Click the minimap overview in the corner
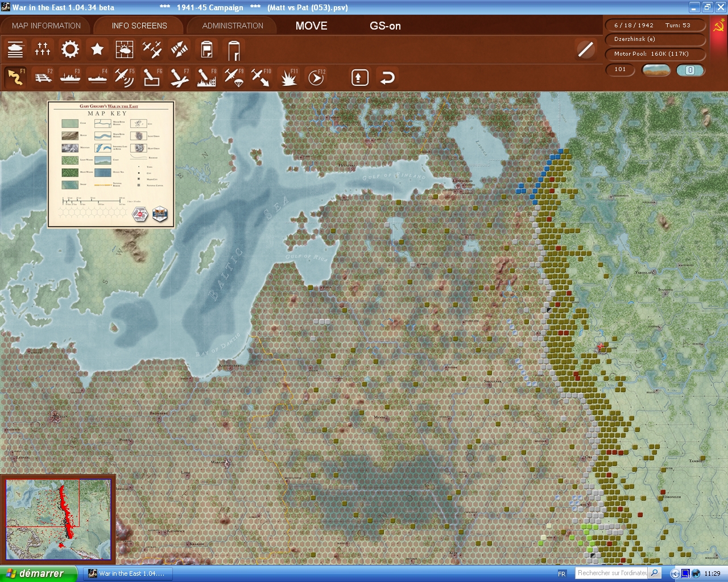The image size is (728, 582). click(x=59, y=519)
